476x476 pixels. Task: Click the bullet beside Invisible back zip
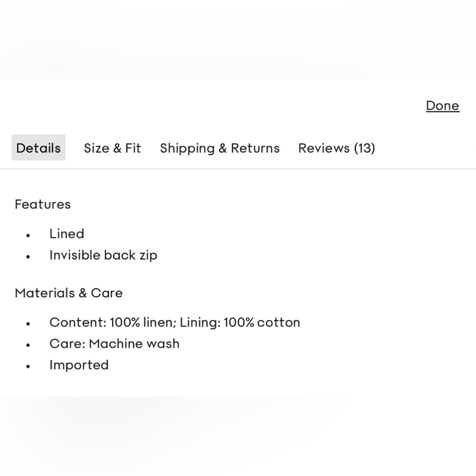(29, 257)
